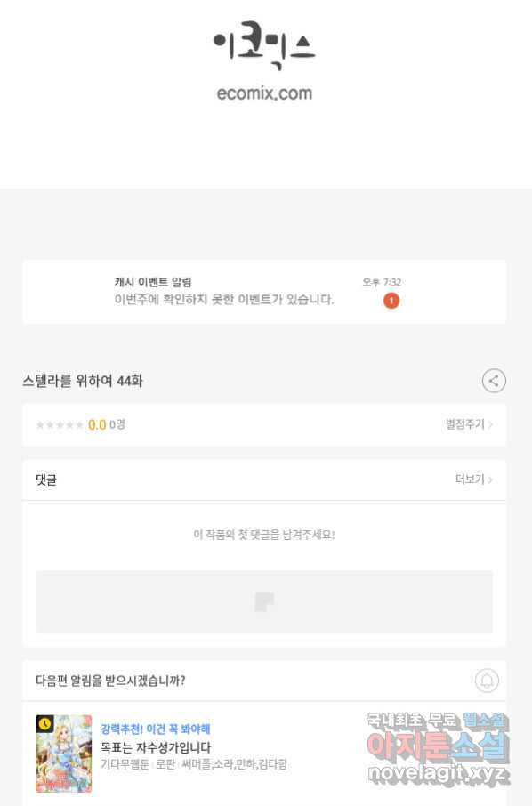Click the 더보기 chevron arrow
532x806 pixels.
[490, 480]
